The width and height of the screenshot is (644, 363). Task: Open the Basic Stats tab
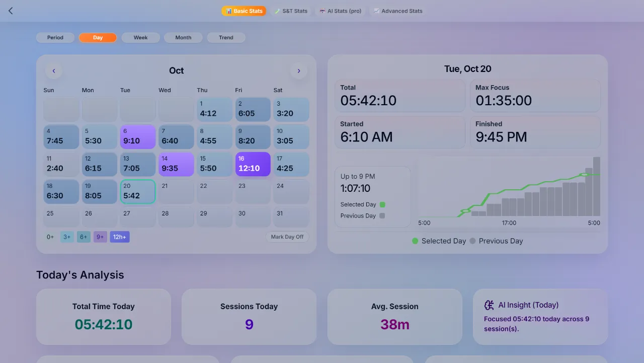click(244, 11)
